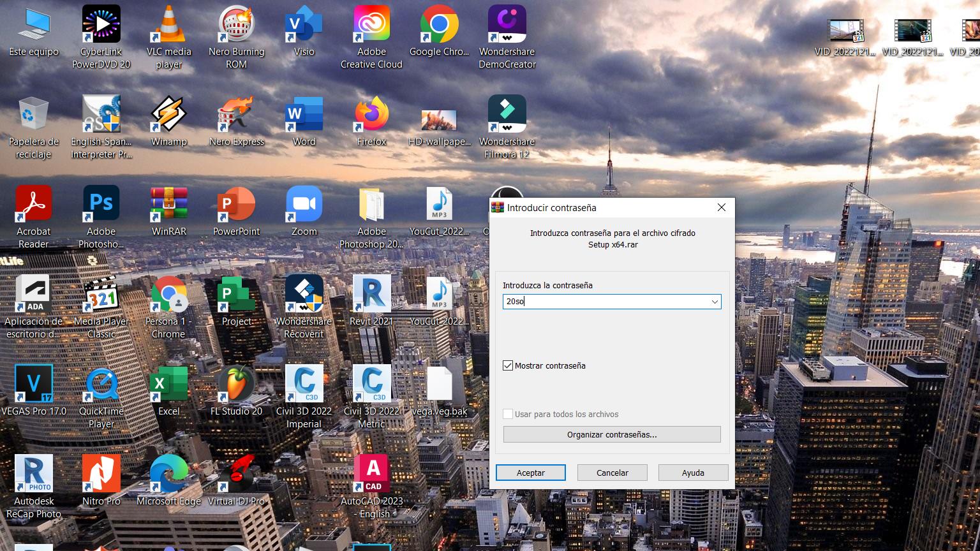The height and width of the screenshot is (551, 980).
Task: Uncheck the Mostrar contraseña checkbox
Action: (508, 365)
